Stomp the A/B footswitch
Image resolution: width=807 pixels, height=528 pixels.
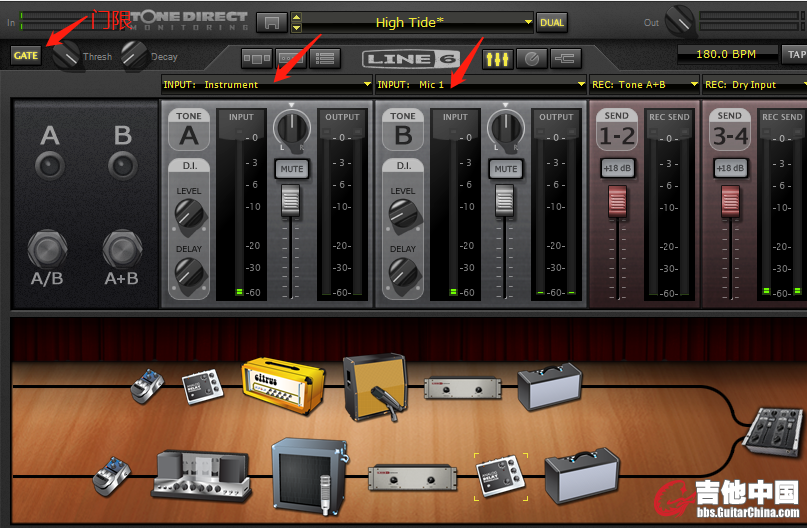pos(47,250)
